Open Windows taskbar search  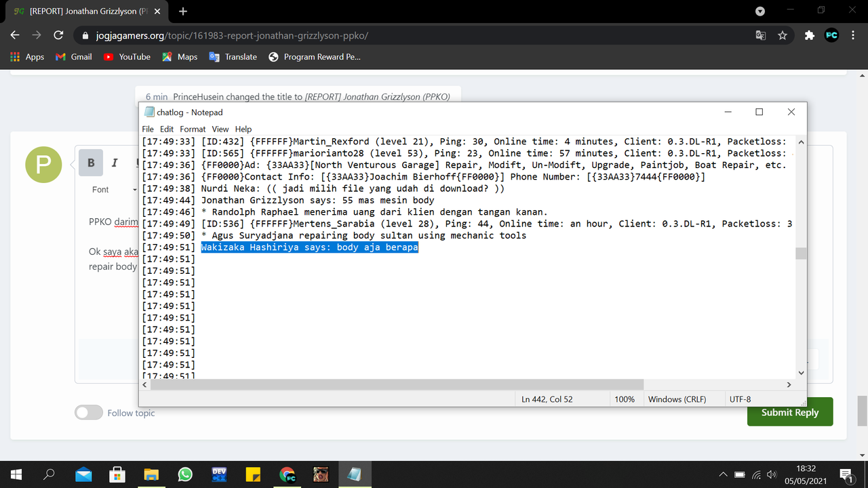click(49, 474)
